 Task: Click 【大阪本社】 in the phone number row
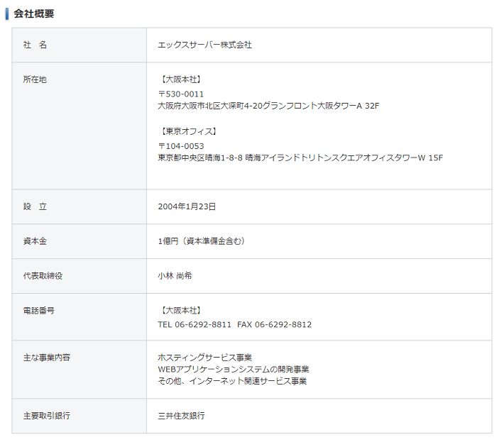click(180, 311)
